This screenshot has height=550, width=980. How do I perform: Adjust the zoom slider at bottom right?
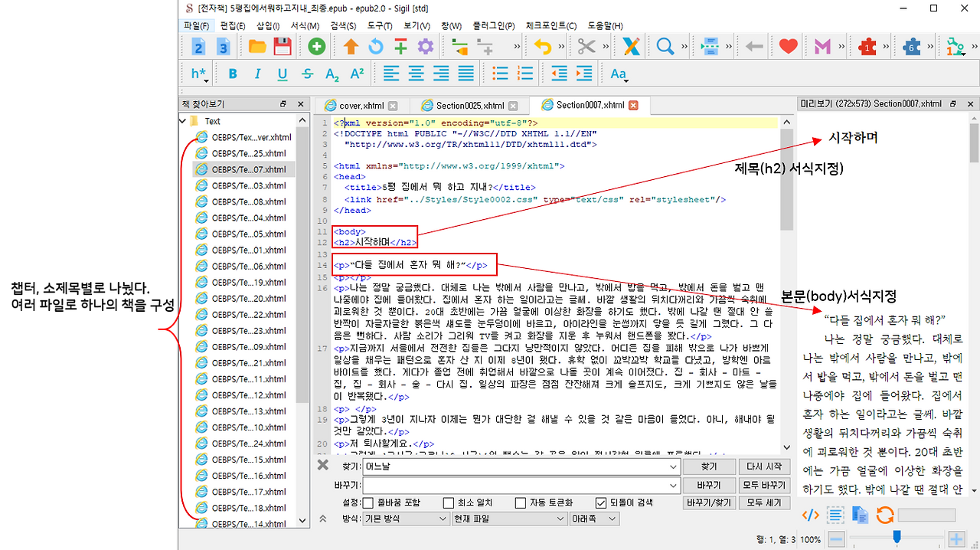(x=897, y=537)
